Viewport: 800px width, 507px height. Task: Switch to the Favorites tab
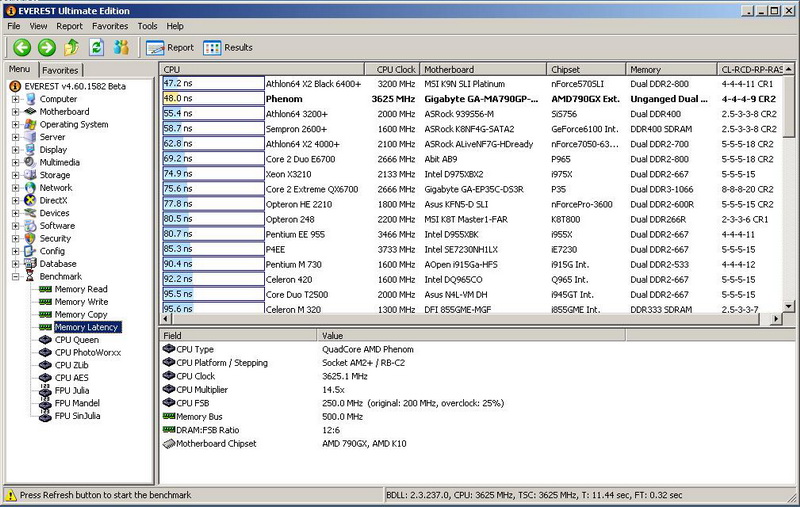pyautogui.click(x=60, y=70)
